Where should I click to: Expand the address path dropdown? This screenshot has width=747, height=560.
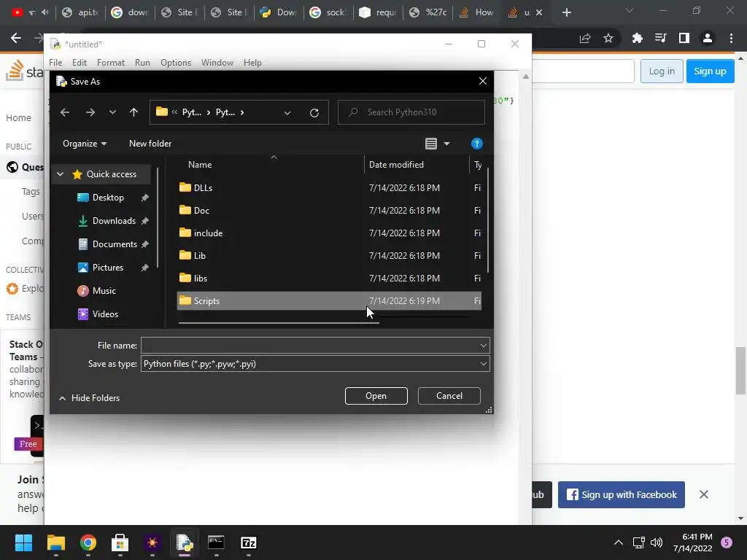(287, 113)
